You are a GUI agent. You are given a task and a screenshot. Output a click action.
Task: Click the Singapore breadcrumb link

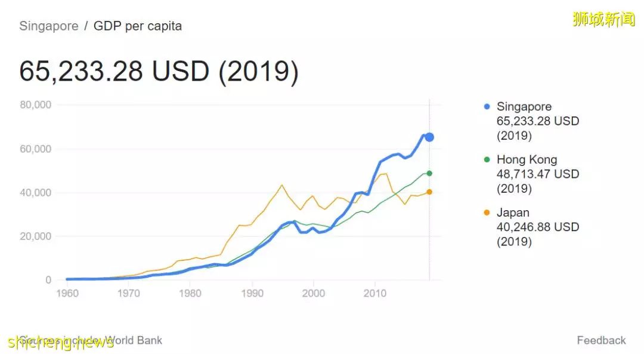coord(49,26)
